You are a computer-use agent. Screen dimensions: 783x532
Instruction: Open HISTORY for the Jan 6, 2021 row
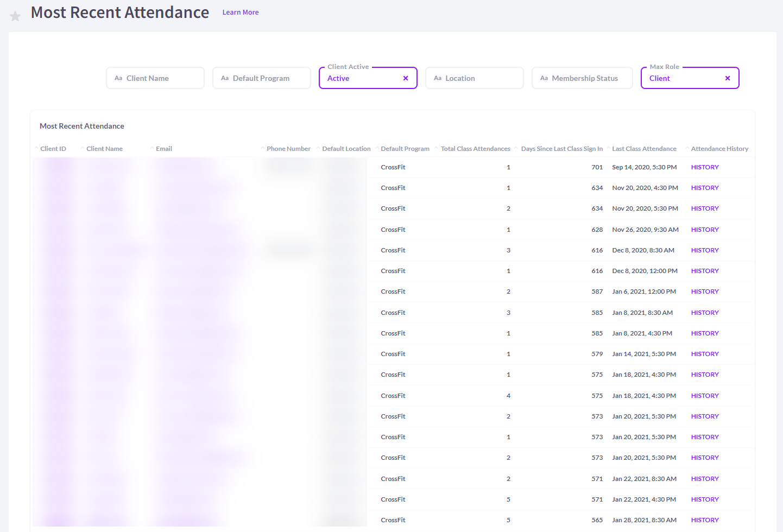pos(705,292)
